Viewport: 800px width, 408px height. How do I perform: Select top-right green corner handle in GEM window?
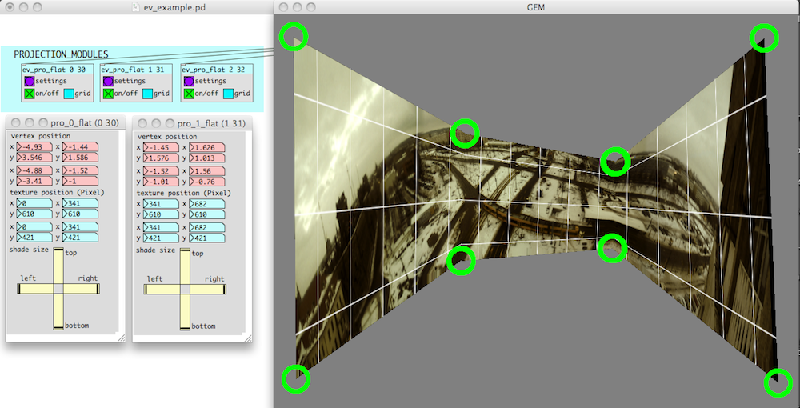point(765,38)
